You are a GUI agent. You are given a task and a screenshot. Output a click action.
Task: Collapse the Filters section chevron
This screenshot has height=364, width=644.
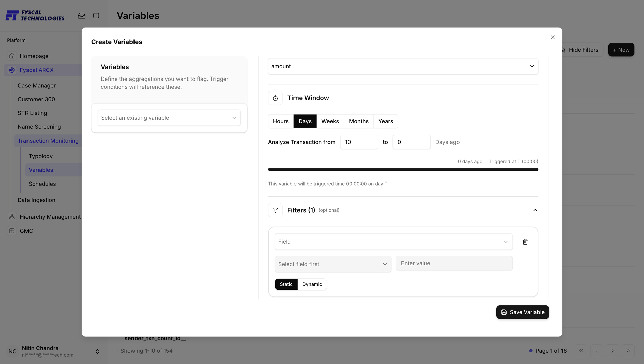[x=535, y=210]
